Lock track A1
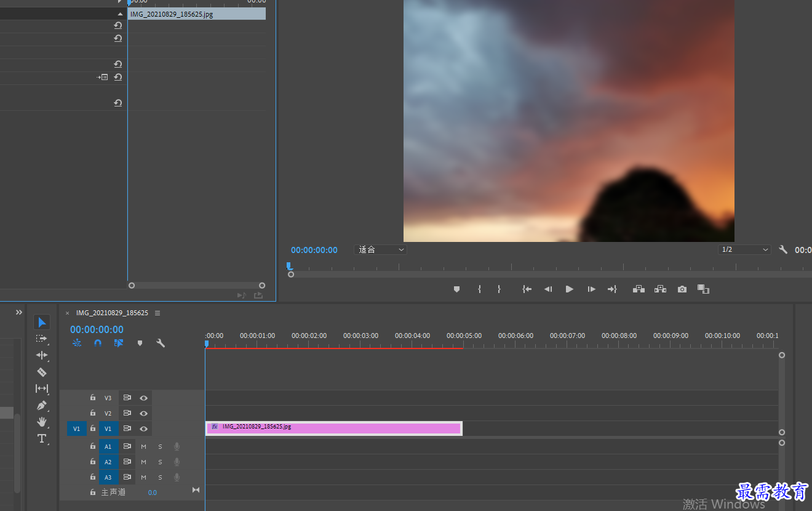 93,446
